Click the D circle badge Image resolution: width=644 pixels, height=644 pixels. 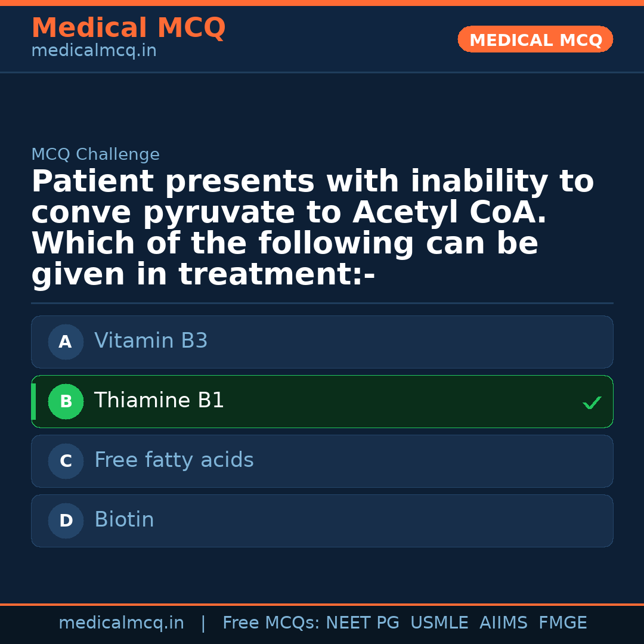coord(66,521)
